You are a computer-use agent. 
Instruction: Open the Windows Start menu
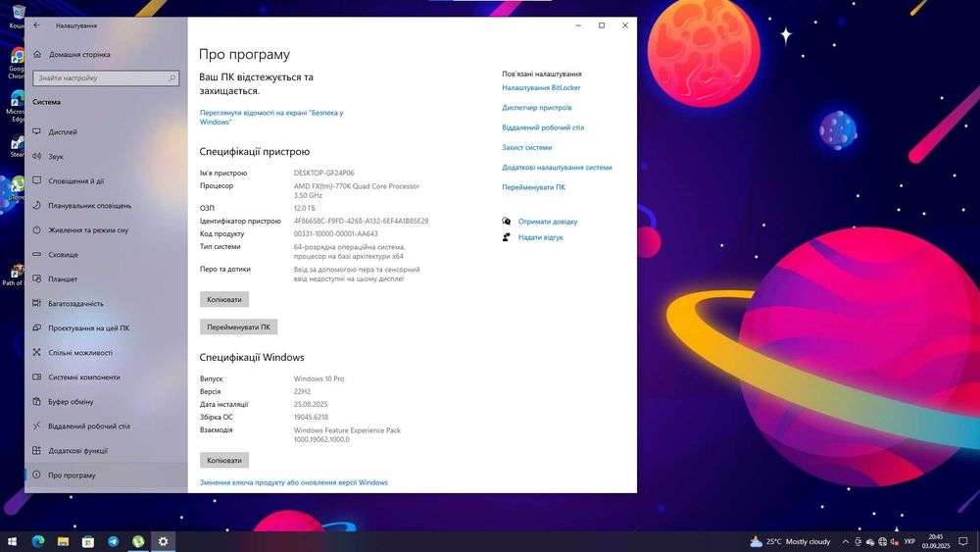pos(12,541)
